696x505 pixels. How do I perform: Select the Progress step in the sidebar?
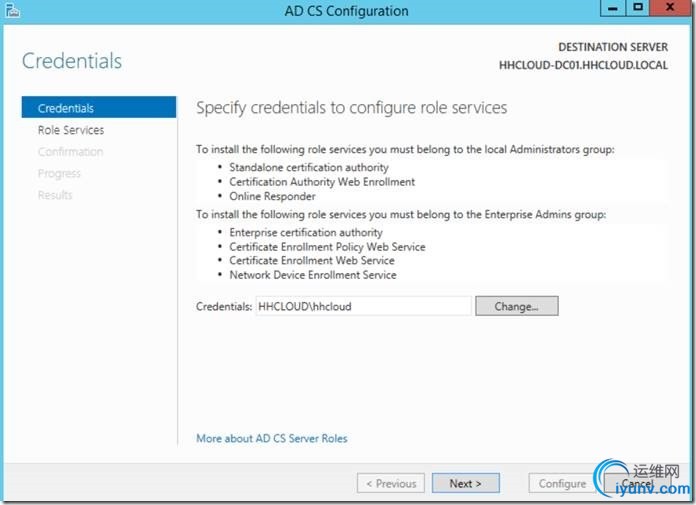click(60, 174)
